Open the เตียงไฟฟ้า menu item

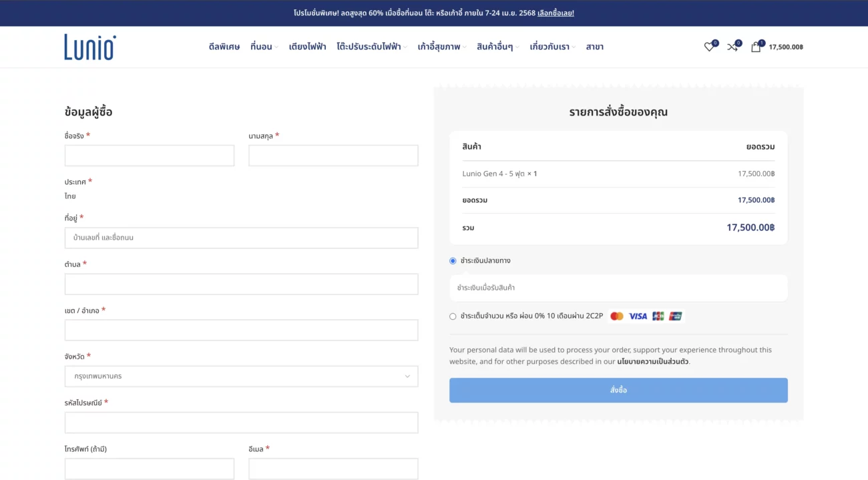308,47
